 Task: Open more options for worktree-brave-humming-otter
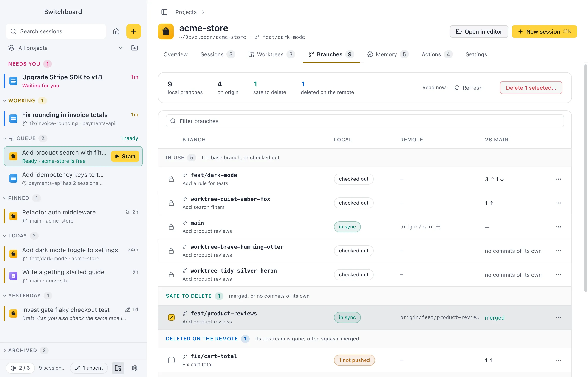click(x=558, y=251)
